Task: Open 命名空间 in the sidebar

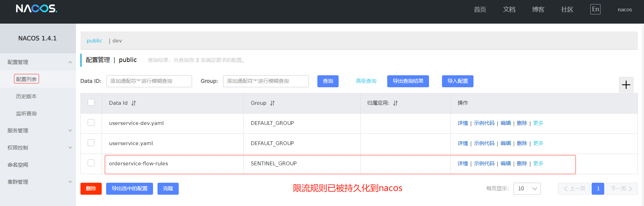Action: coord(18,165)
